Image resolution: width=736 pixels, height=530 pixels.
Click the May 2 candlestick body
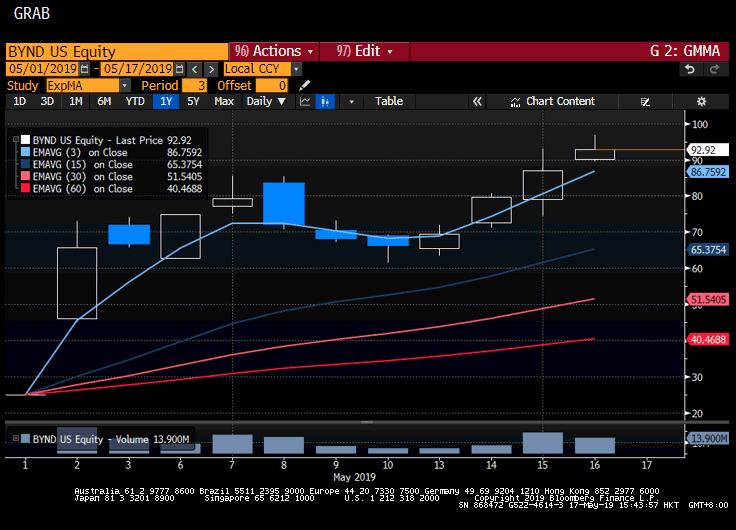(77, 283)
